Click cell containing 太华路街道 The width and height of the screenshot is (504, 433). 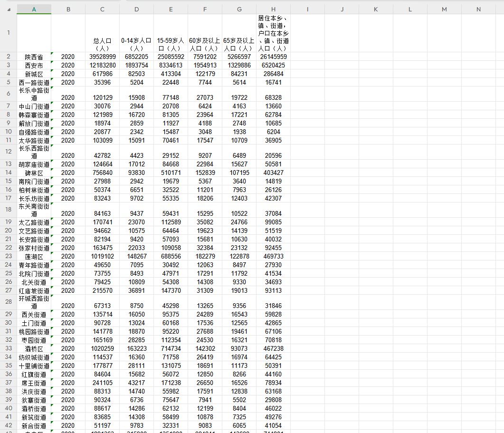(34, 141)
